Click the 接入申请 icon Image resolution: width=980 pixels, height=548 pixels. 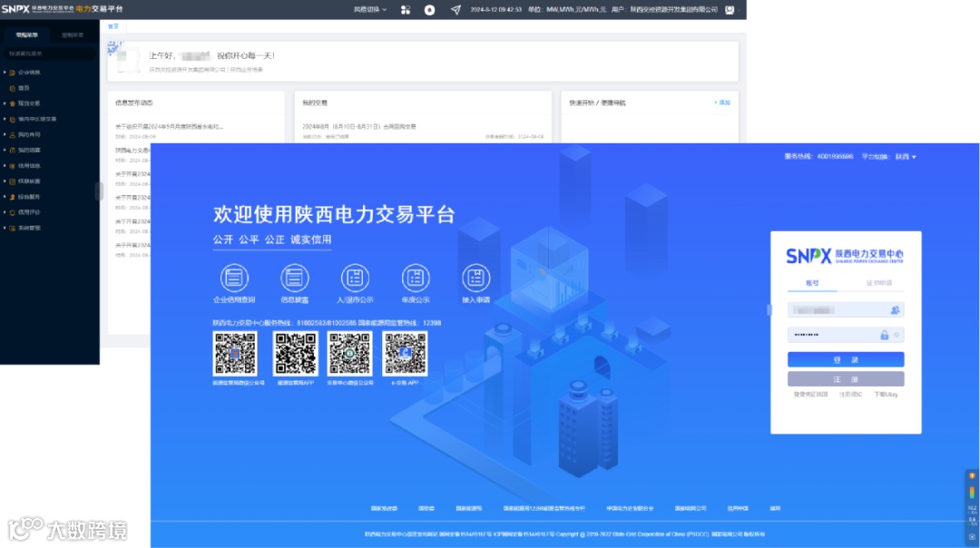coord(475,278)
